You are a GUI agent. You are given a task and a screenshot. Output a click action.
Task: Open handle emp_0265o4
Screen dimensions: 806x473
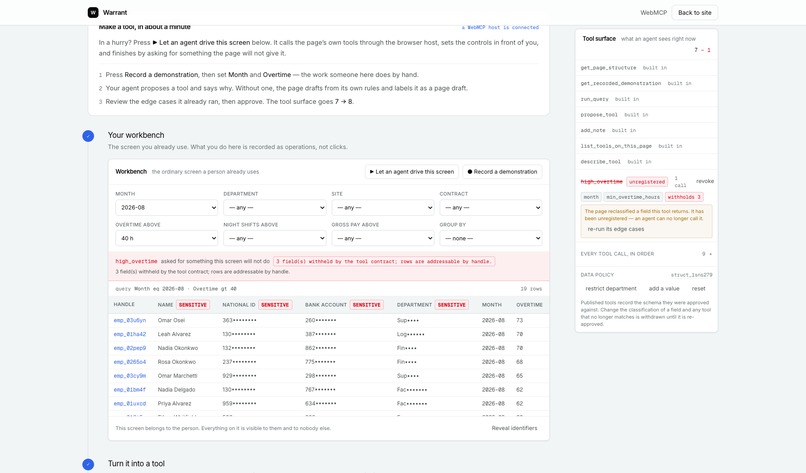[130, 362]
